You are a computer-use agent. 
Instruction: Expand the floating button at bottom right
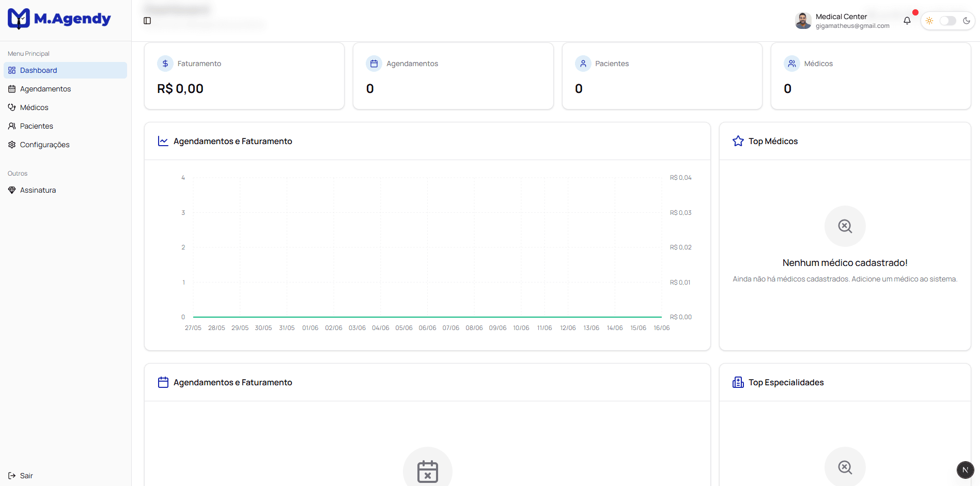click(x=965, y=470)
